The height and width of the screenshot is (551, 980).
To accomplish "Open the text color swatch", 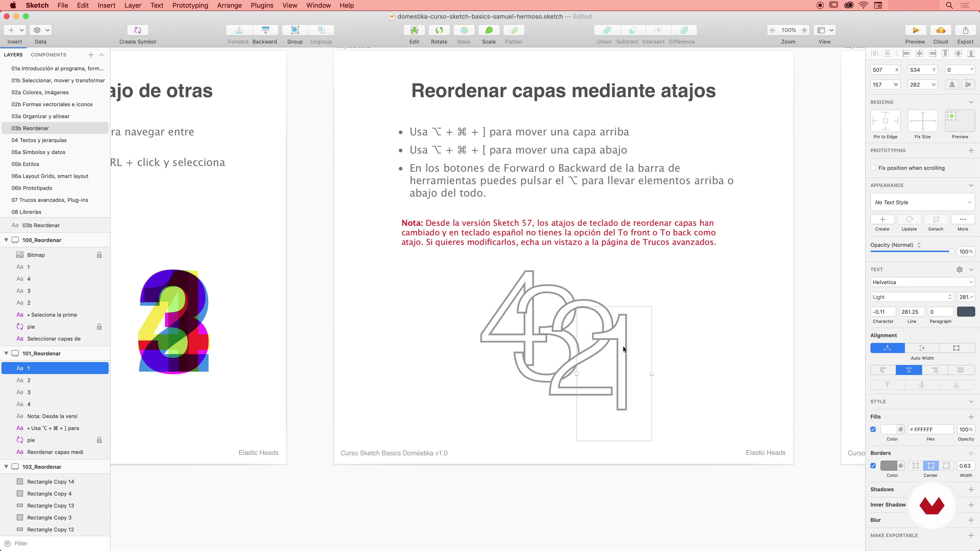I will coord(966,312).
